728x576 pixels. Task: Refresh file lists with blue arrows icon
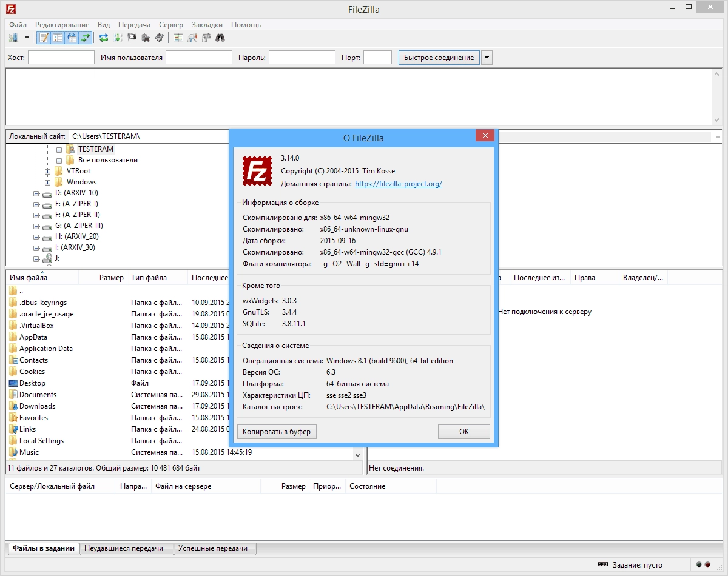(x=104, y=38)
